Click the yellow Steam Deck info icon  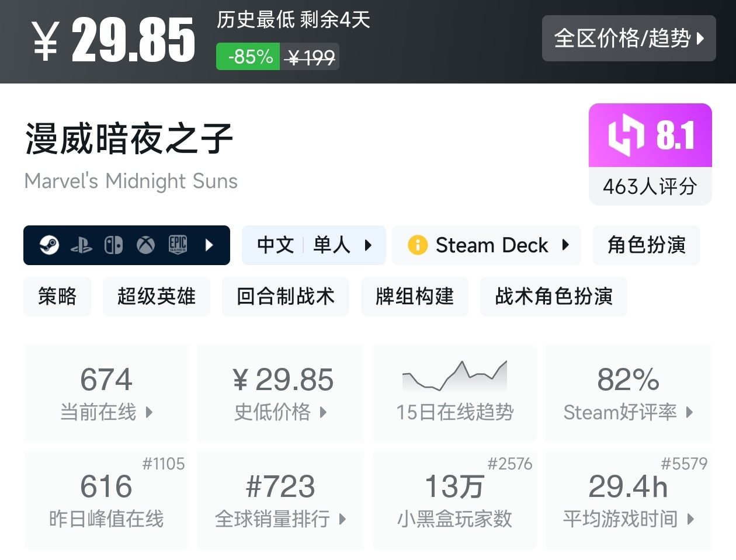pos(417,245)
